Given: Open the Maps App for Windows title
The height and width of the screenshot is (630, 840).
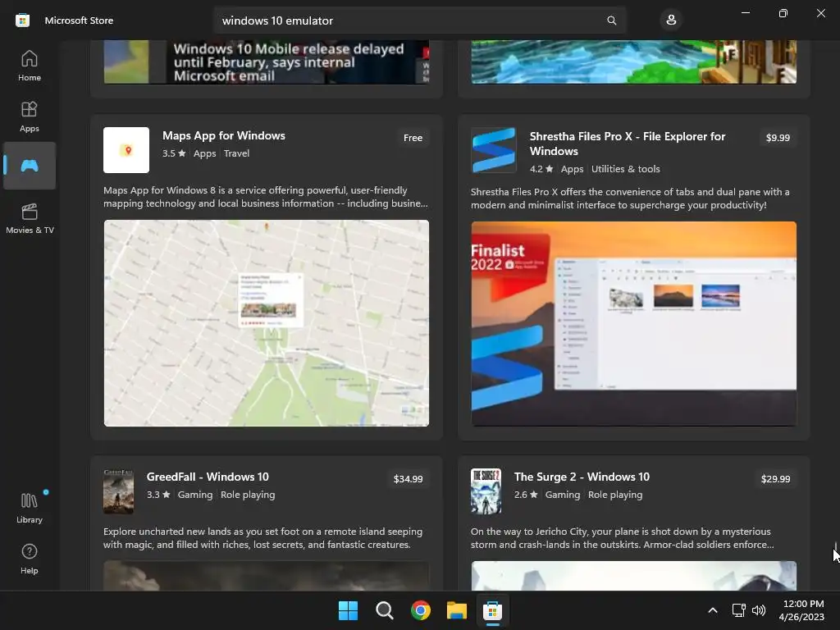Looking at the screenshot, I should [x=224, y=135].
